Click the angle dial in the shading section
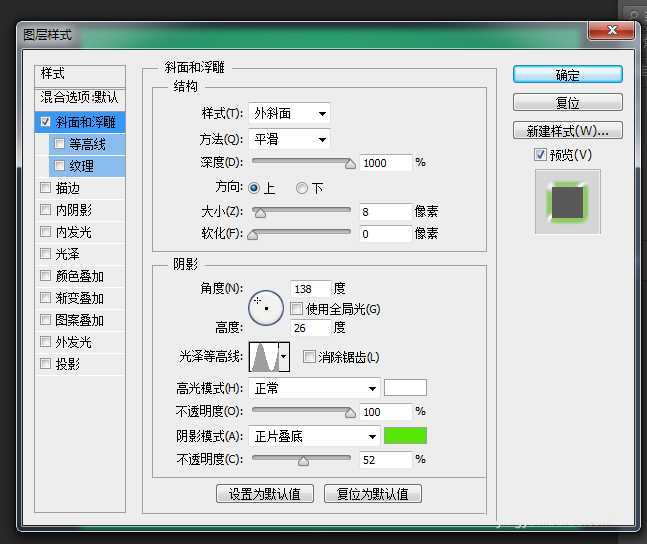 (266, 308)
